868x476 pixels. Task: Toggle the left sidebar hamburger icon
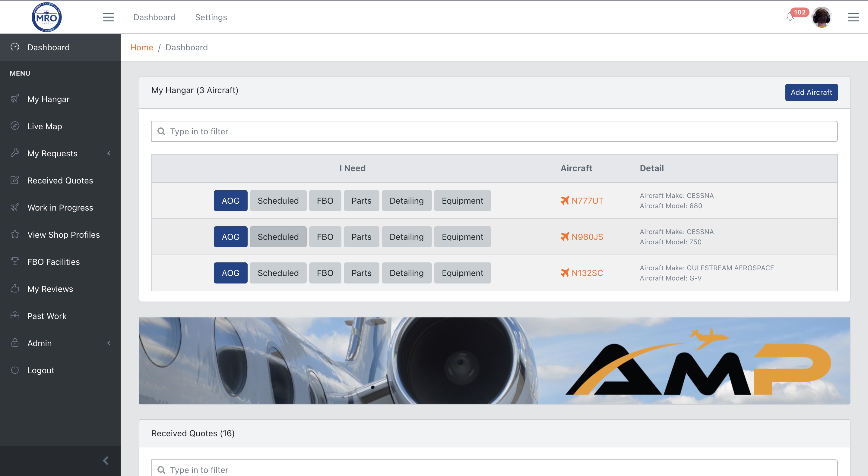(x=108, y=17)
